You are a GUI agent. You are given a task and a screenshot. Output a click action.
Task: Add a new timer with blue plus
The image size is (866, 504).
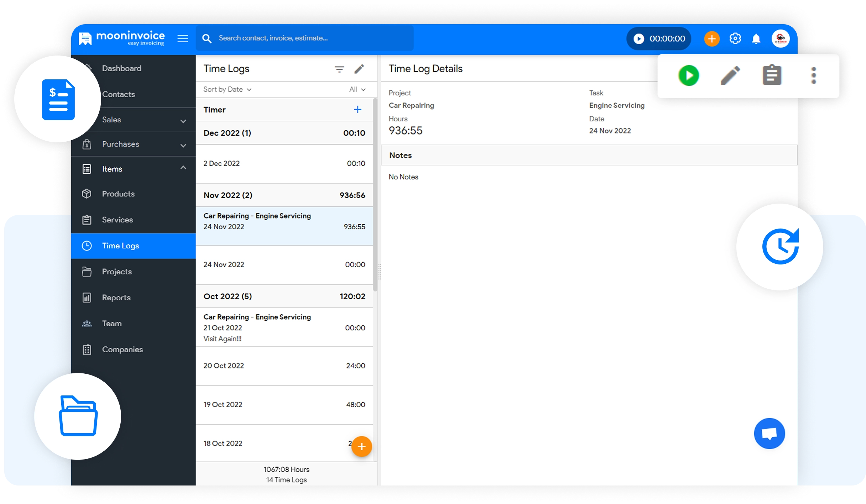[x=358, y=110]
